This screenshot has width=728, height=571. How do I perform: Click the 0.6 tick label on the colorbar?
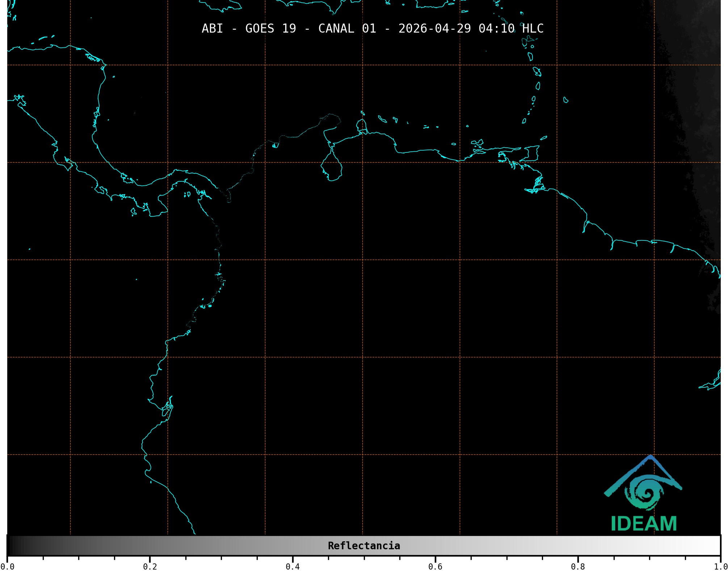(435, 567)
